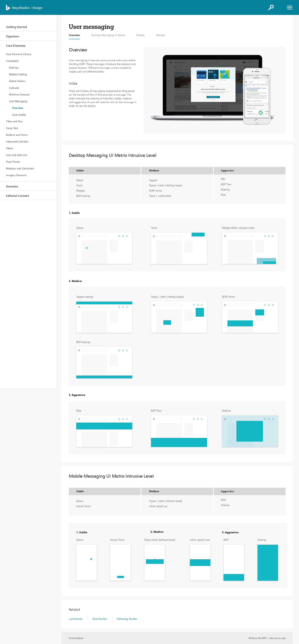Open Mainline Carousel in the sidebar
Image resolution: width=299 pixels, height=644 pixels.
pos(19,95)
